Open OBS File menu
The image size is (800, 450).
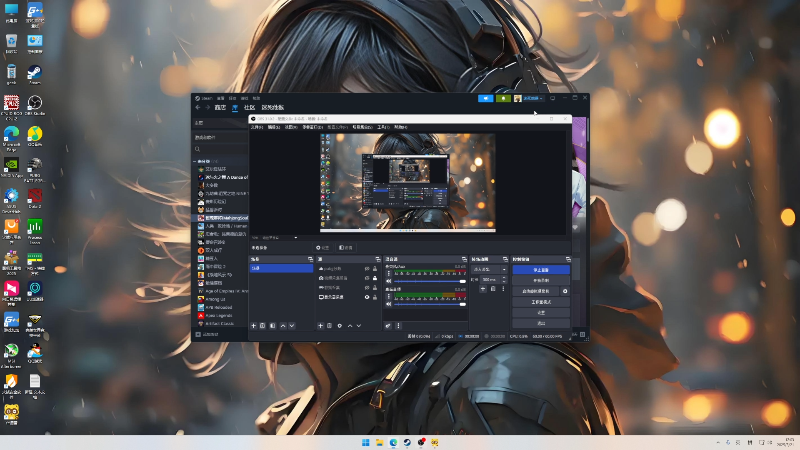[x=257, y=127]
